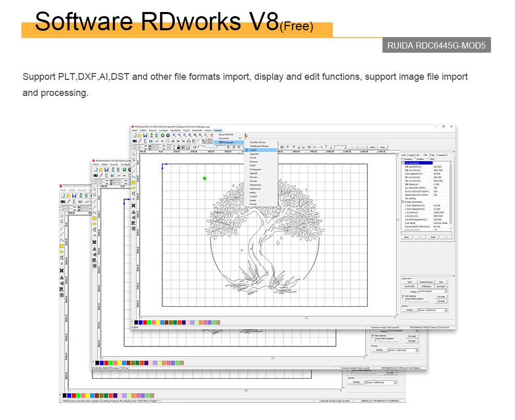Image resolution: width=515 pixels, height=420 pixels.
Task: Toggle Path optimize checkbox in front window
Action: point(403,296)
